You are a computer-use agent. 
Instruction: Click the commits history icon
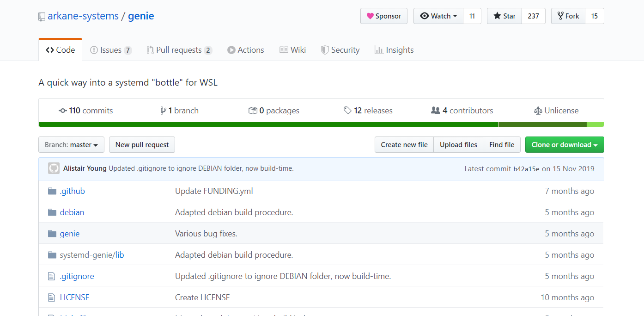point(63,111)
